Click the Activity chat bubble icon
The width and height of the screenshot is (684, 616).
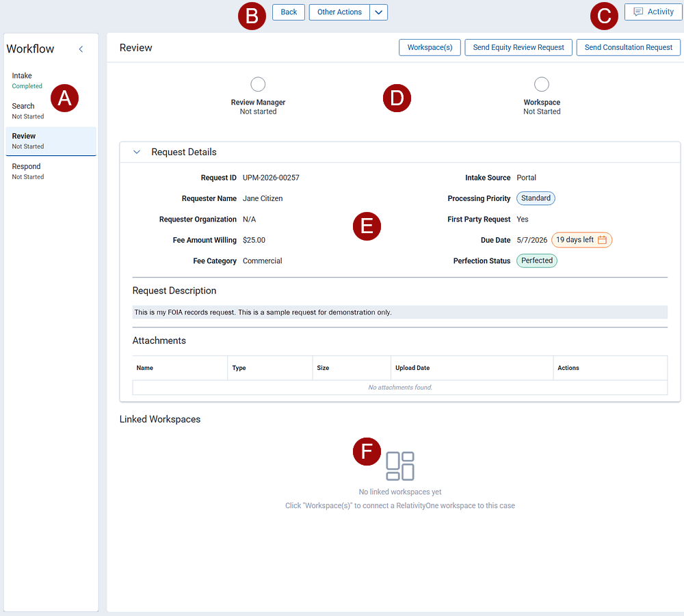pyautogui.click(x=638, y=12)
